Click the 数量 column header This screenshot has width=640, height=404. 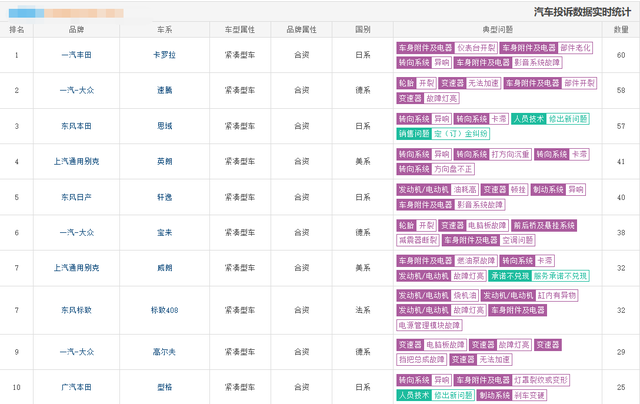[621, 30]
